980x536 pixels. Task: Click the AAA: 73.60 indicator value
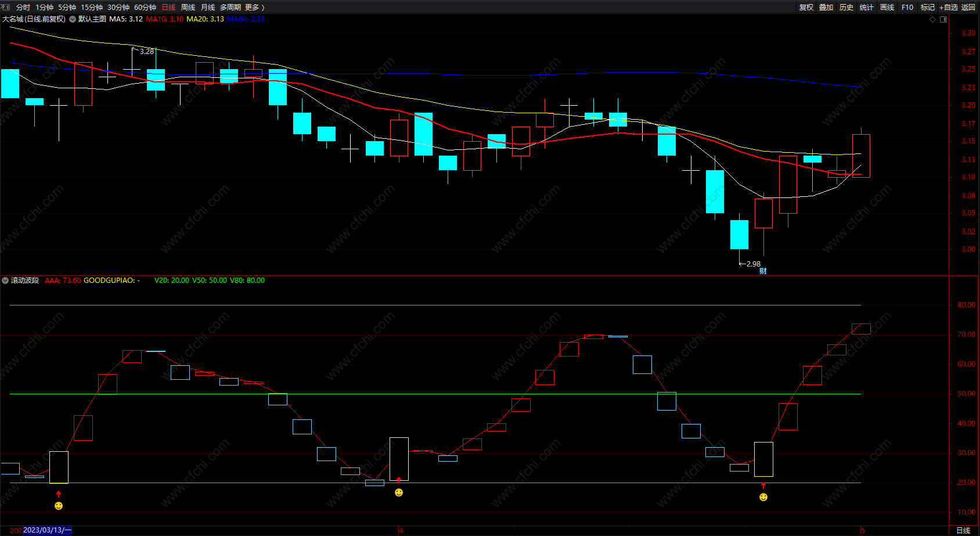tap(63, 280)
